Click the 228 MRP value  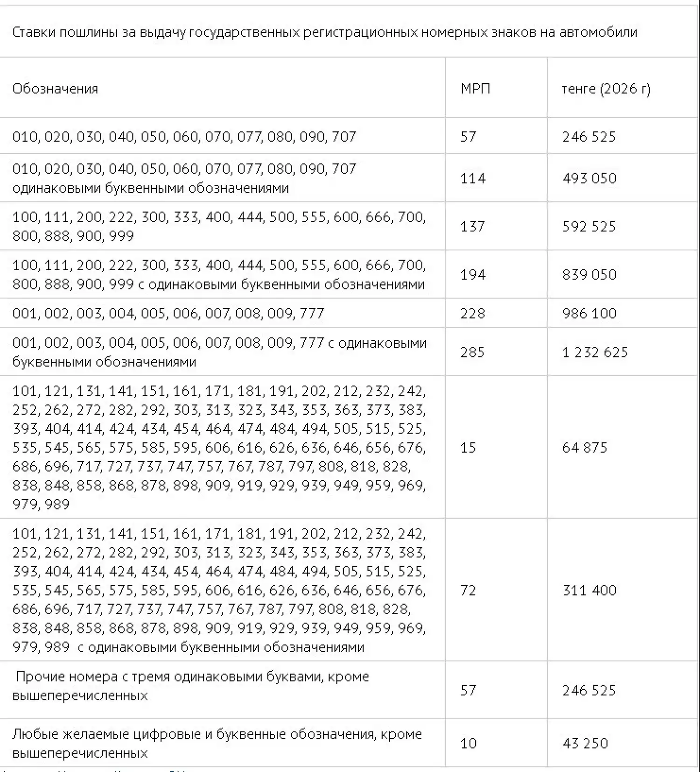[x=472, y=313]
